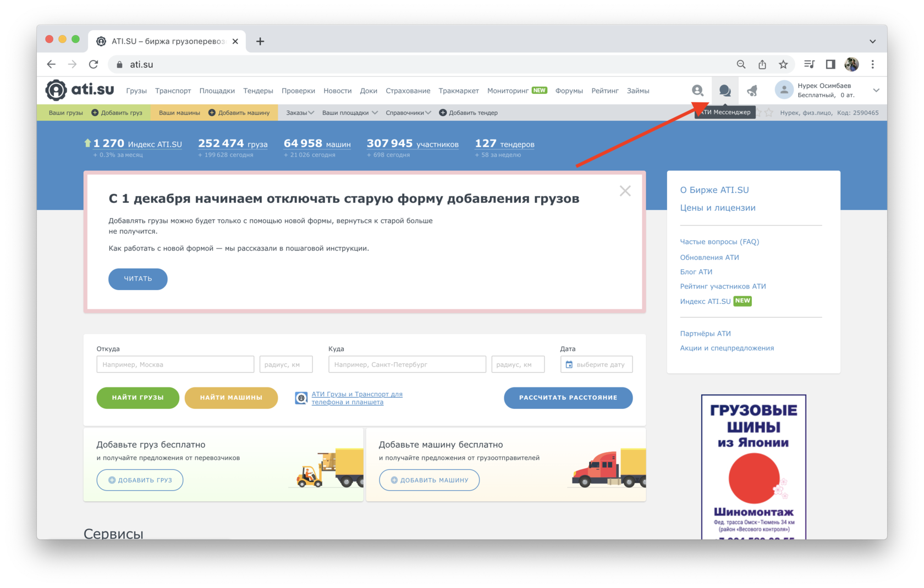Open the Мониторинг menu item
The height and width of the screenshot is (588, 924).
click(508, 91)
